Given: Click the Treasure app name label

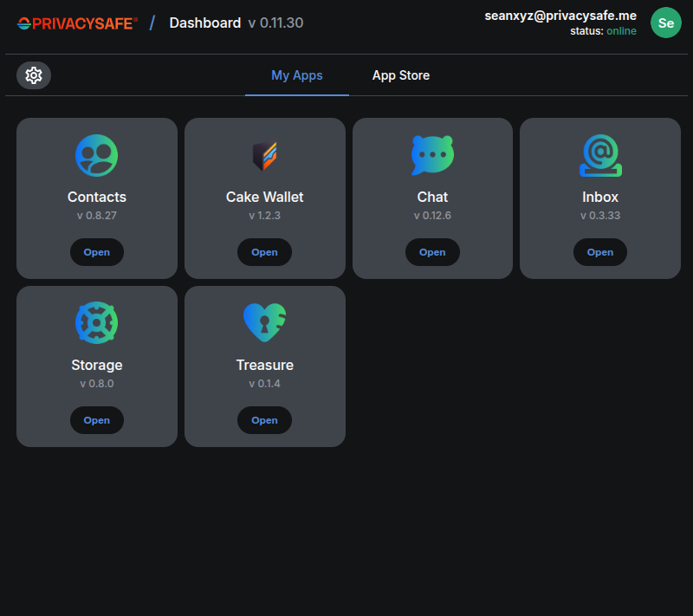Looking at the screenshot, I should 265,365.
